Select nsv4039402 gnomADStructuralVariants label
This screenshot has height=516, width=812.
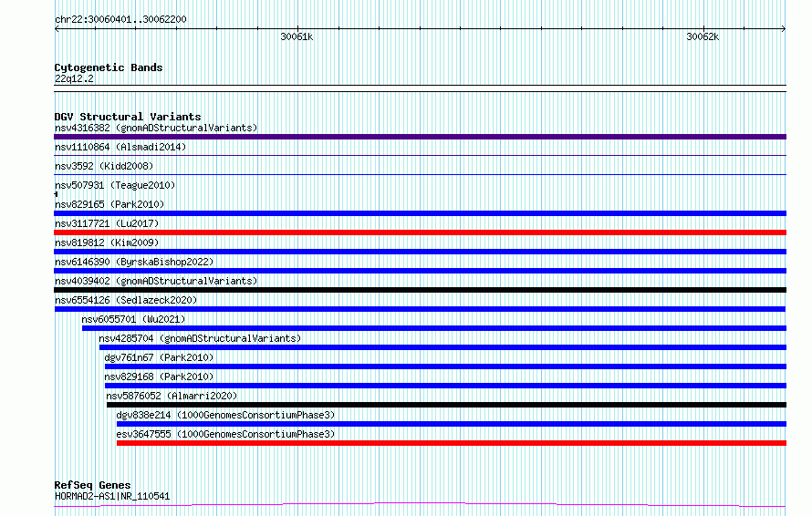click(x=156, y=281)
